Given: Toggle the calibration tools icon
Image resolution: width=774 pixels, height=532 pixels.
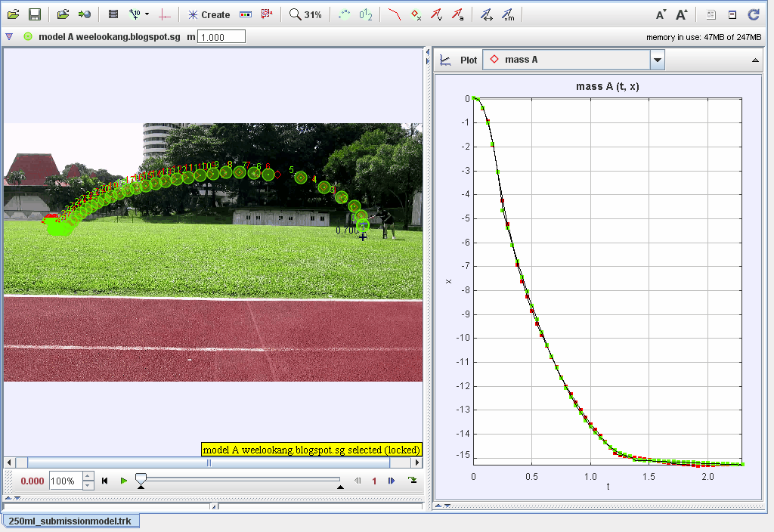Looking at the screenshot, I should coord(135,14).
